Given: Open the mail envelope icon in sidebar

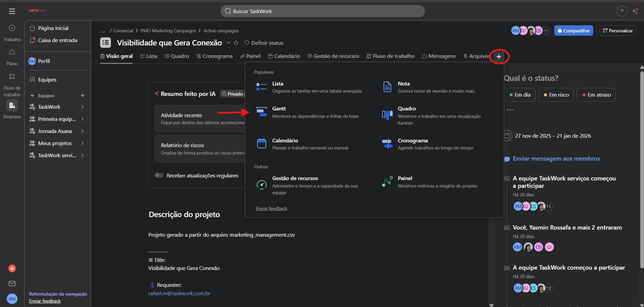Looking at the screenshot, I should pos(12,283).
